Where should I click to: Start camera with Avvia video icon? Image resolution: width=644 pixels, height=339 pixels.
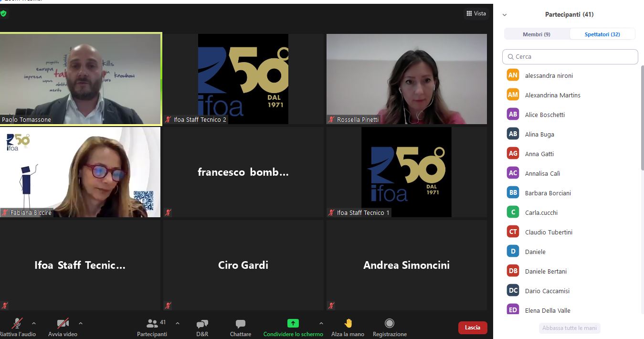pyautogui.click(x=63, y=323)
